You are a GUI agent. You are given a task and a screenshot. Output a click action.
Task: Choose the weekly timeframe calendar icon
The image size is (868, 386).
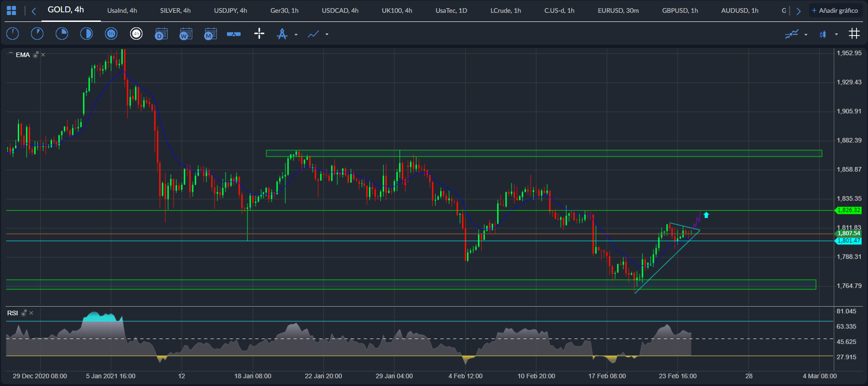coord(186,34)
